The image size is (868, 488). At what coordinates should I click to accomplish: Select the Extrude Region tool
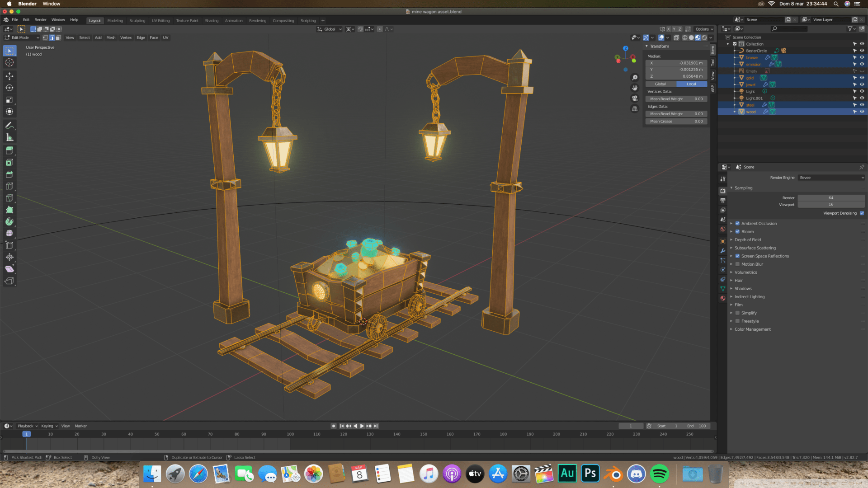[9, 150]
